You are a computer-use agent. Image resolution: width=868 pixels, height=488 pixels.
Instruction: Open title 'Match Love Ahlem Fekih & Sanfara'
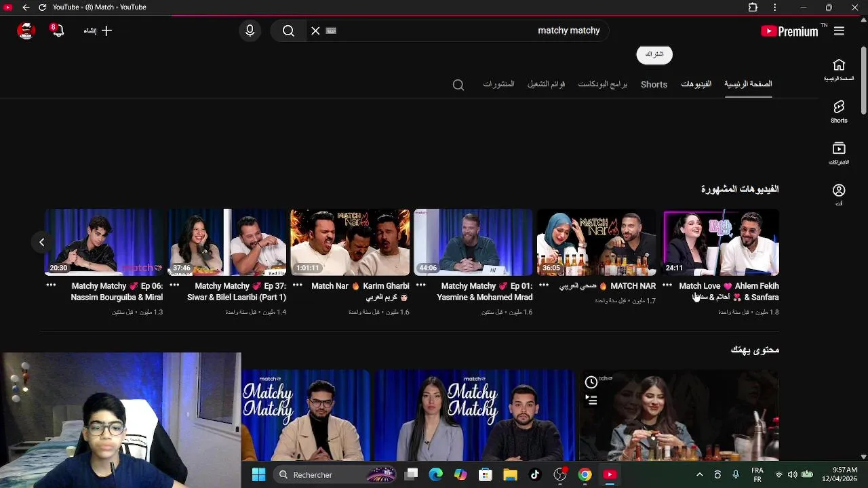click(729, 291)
